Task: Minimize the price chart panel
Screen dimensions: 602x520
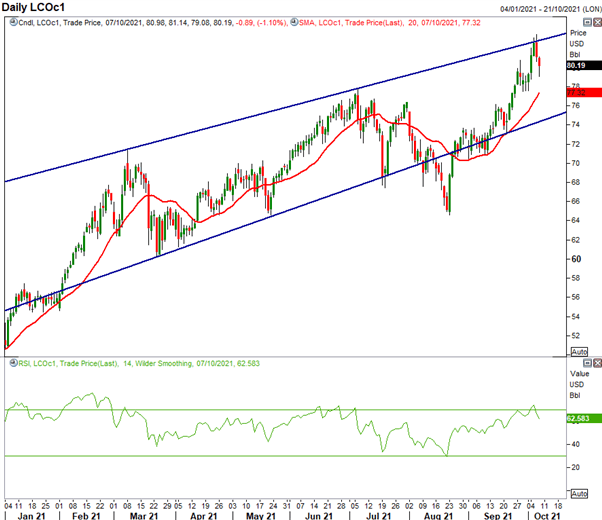Action: [587, 22]
